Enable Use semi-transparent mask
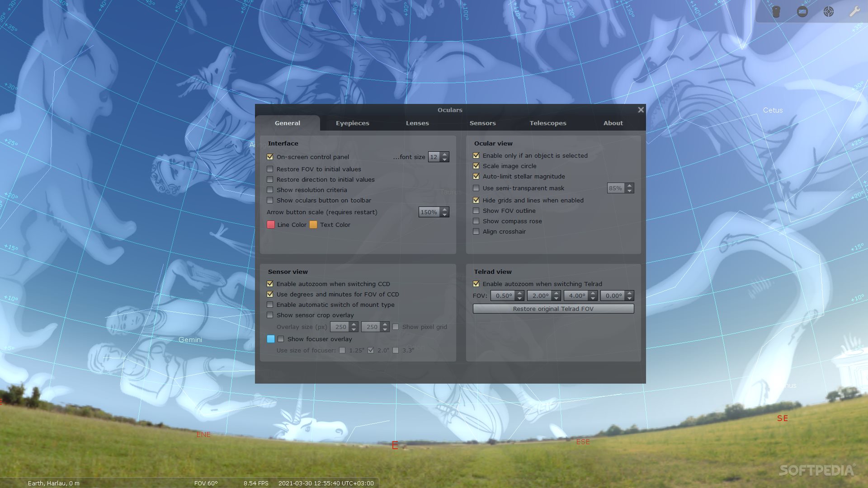Image resolution: width=868 pixels, height=488 pixels. tap(476, 188)
